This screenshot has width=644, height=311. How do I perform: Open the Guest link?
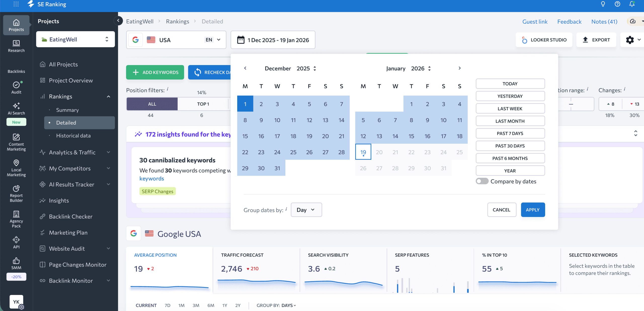pyautogui.click(x=535, y=21)
